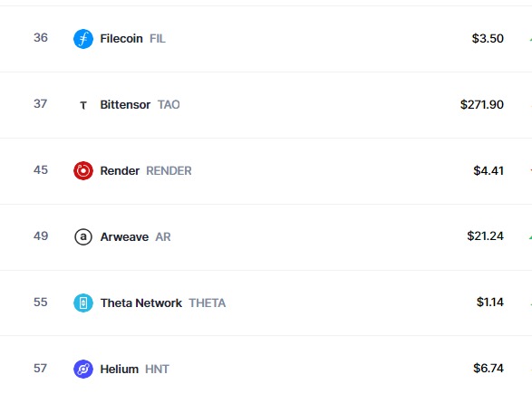
Task: Click Bittensor's $271.90 price
Action: [x=482, y=104]
